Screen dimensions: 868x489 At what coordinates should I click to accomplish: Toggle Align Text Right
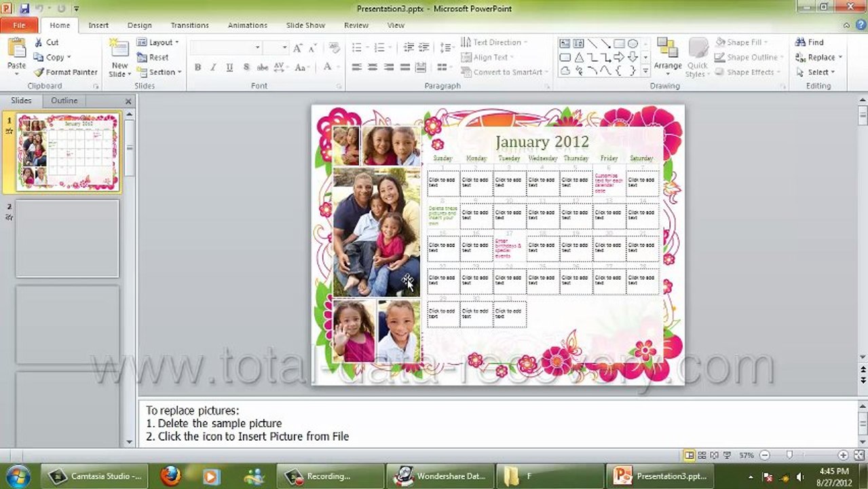(389, 67)
